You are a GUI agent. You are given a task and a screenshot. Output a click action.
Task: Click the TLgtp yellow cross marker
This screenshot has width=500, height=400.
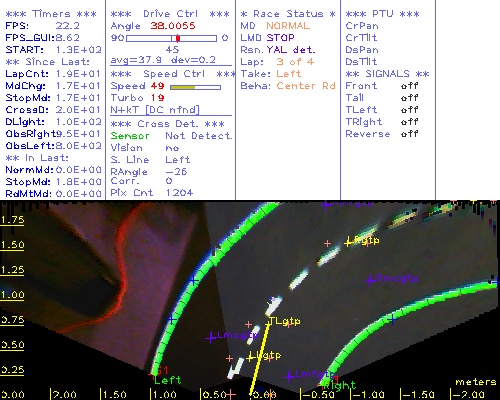(269, 322)
